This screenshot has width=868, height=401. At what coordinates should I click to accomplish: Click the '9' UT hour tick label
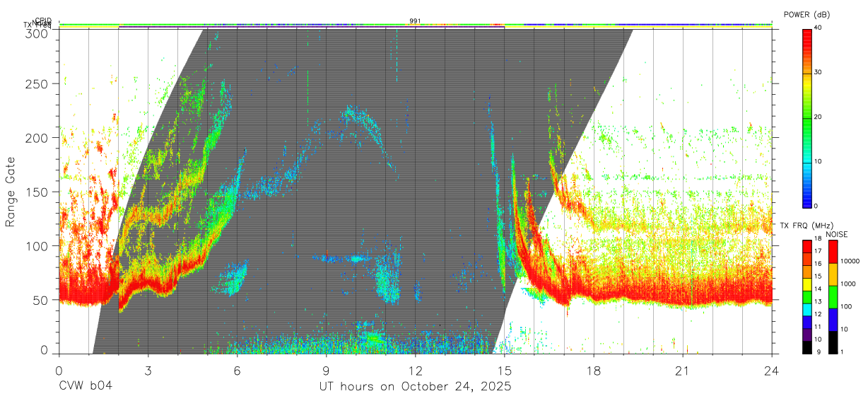(x=326, y=370)
